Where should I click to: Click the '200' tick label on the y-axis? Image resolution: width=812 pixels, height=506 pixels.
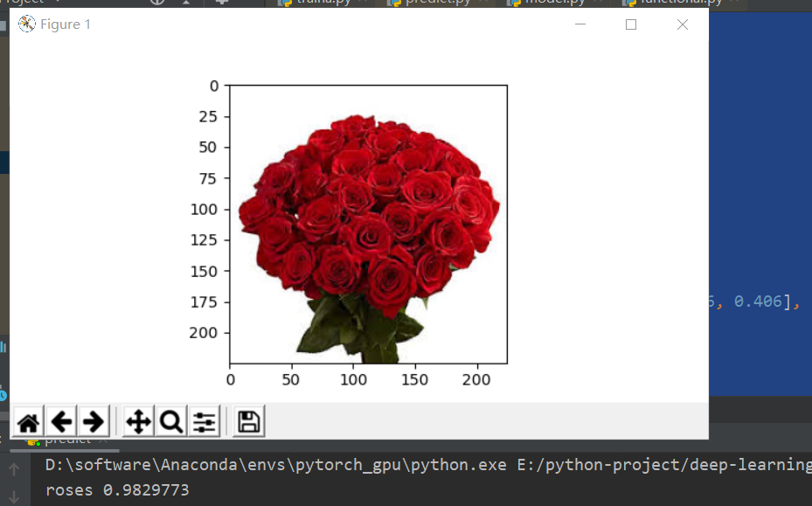(x=204, y=332)
